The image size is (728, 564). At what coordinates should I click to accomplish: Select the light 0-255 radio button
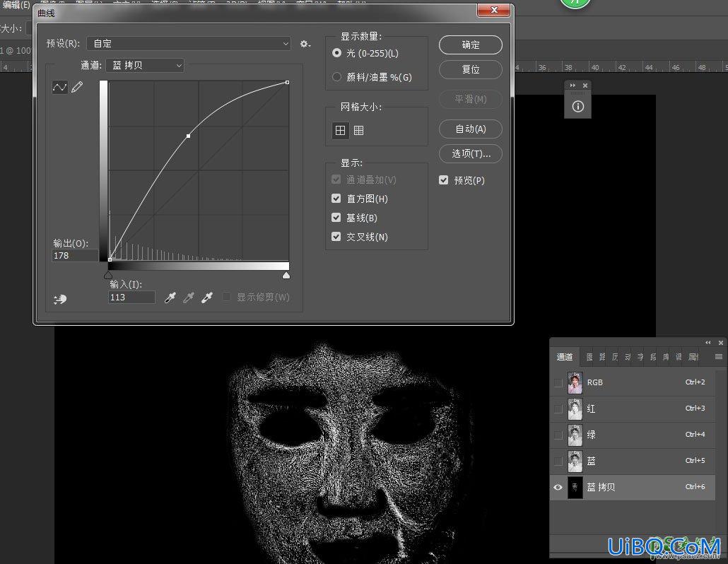336,53
